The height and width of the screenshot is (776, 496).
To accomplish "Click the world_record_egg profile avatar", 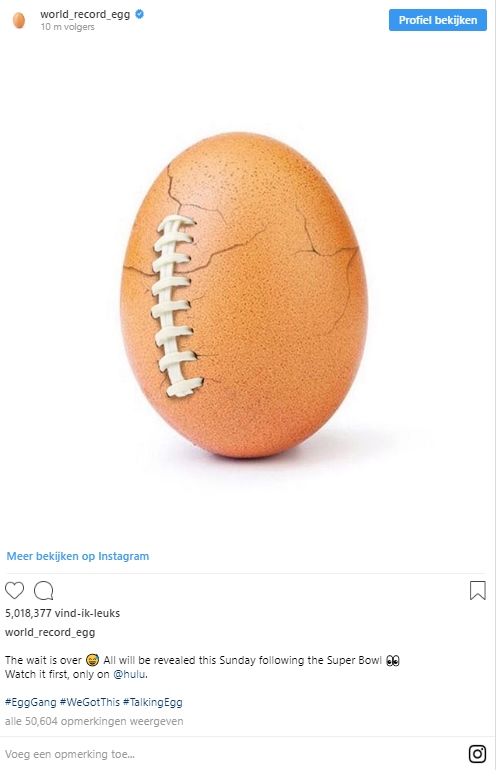I will [x=19, y=20].
